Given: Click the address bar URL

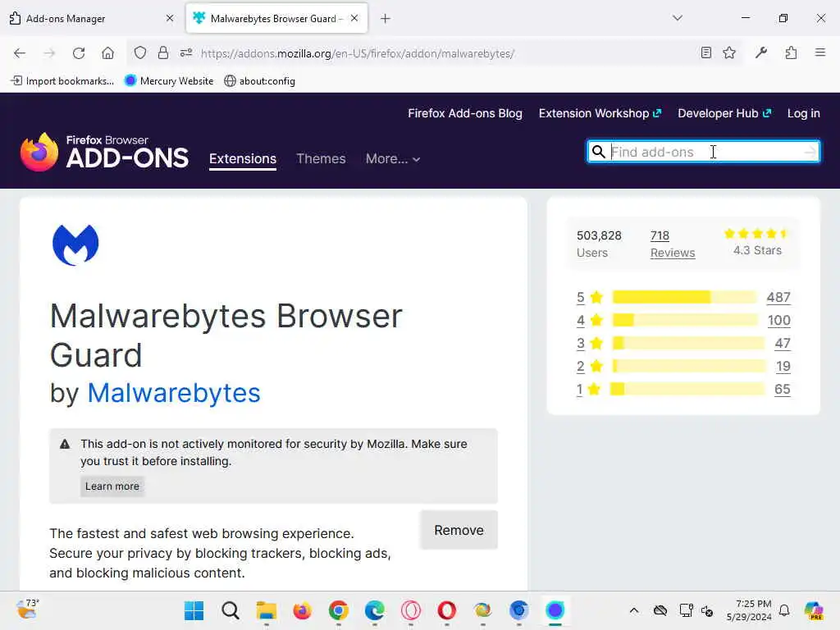Looking at the screenshot, I should 358,53.
